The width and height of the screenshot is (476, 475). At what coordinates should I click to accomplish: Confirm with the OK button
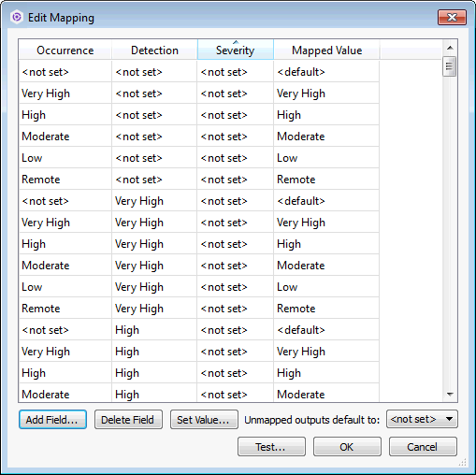[x=347, y=447]
